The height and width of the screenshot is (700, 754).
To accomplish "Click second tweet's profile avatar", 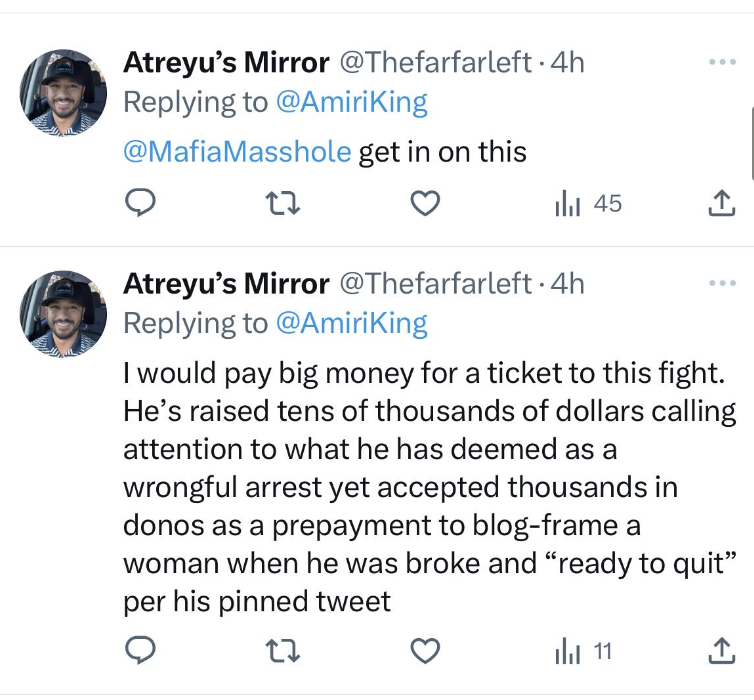I will [64, 313].
